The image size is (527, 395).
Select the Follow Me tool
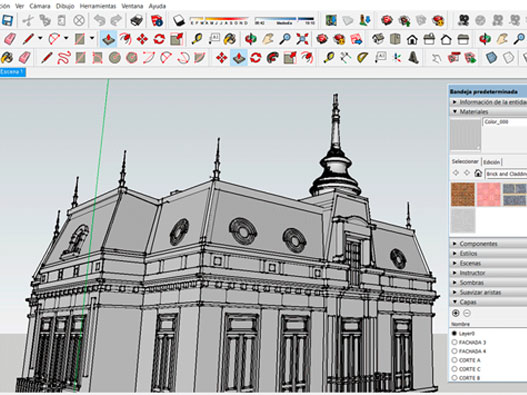[x=273, y=58]
